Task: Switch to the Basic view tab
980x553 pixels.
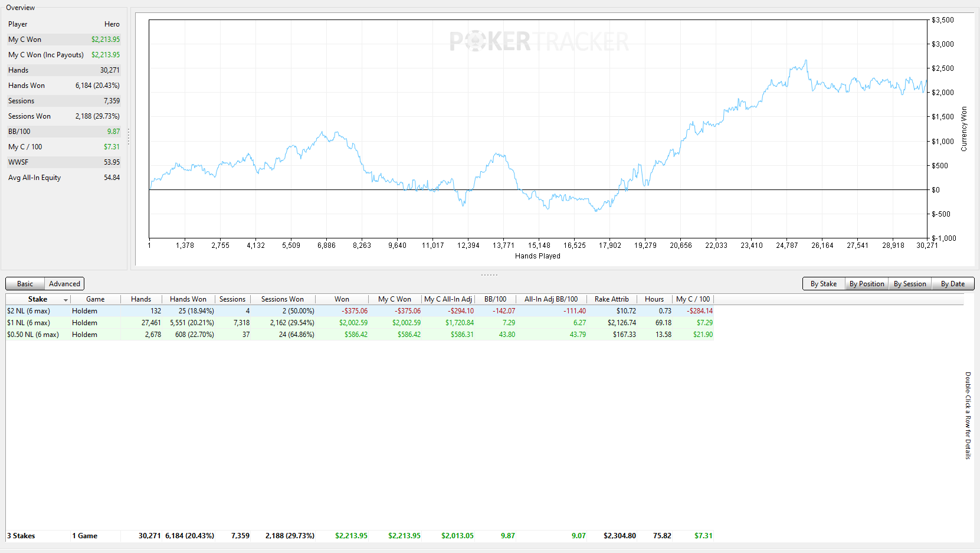Action: pyautogui.click(x=25, y=284)
